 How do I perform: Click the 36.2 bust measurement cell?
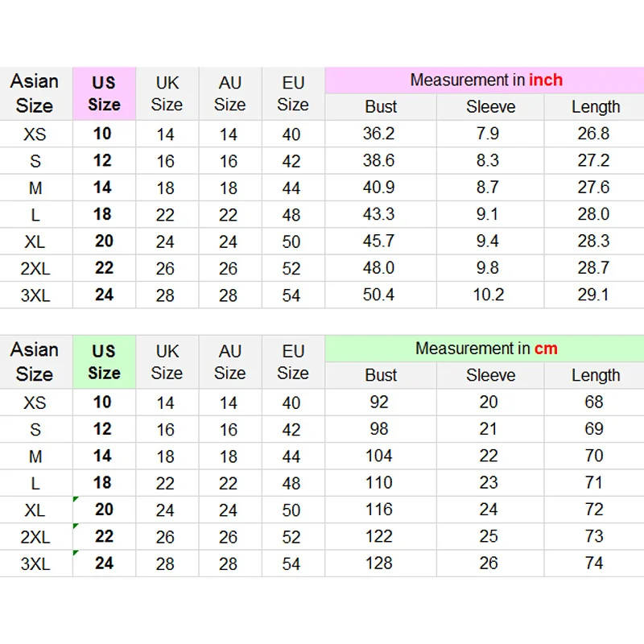coord(378,134)
